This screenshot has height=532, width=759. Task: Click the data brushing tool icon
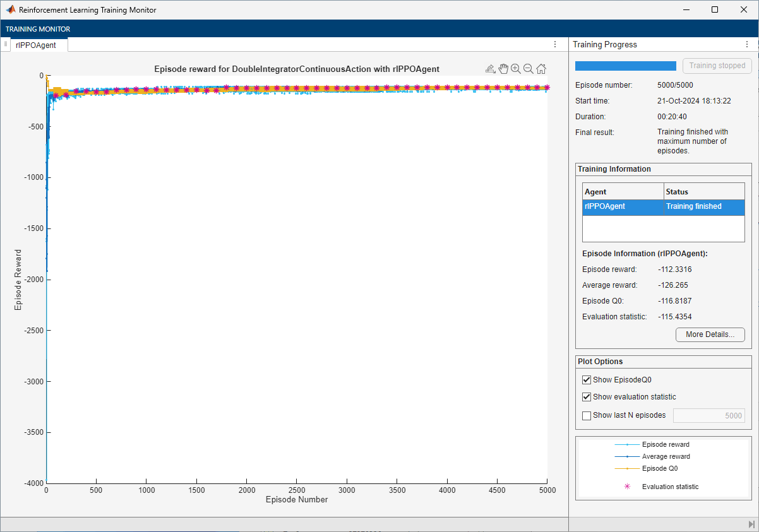(x=490, y=69)
